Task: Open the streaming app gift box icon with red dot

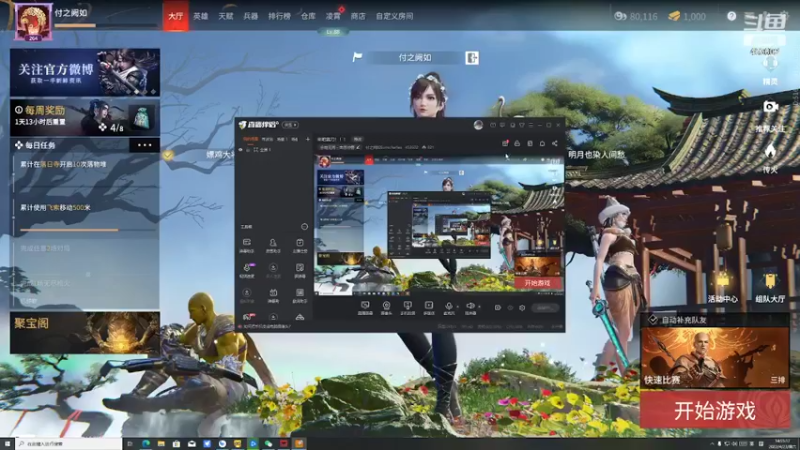Action: (x=505, y=143)
